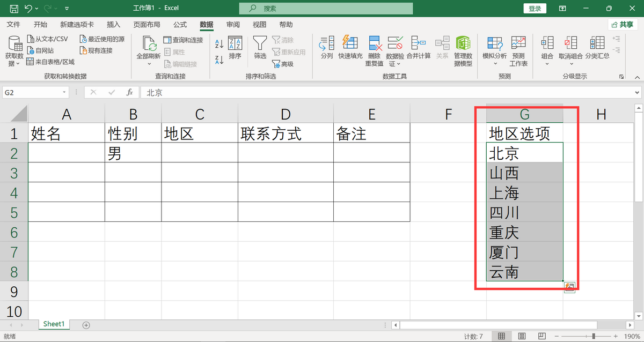The height and width of the screenshot is (342, 644).
Task: Click What-If Analysis (模拟分析) icon
Action: click(x=494, y=43)
